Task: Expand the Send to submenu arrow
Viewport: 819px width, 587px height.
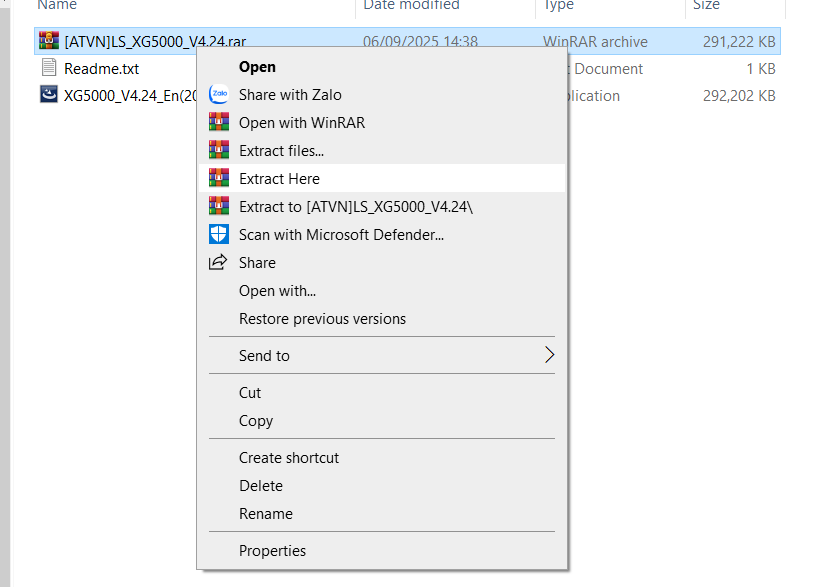Action: click(549, 355)
